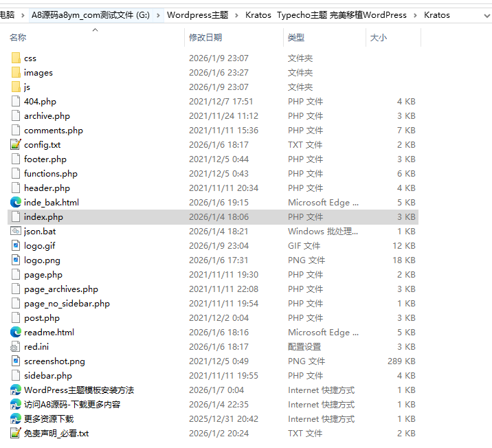Open address bar history dropdown arrow
Image resolution: width=492 pixels, height=448 pixels.
(x=487, y=15)
